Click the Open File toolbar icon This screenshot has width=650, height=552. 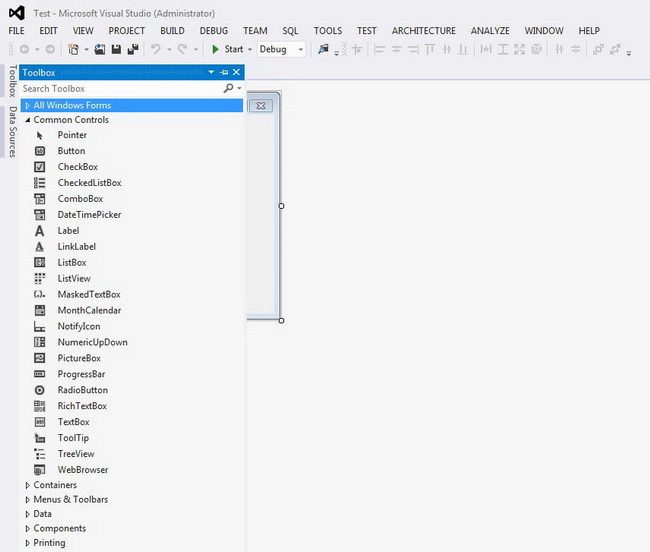pos(101,49)
